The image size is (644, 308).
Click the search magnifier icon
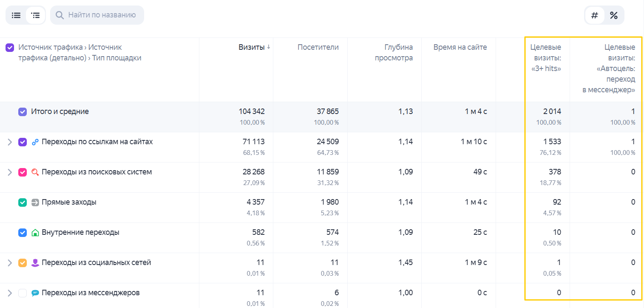click(x=60, y=15)
